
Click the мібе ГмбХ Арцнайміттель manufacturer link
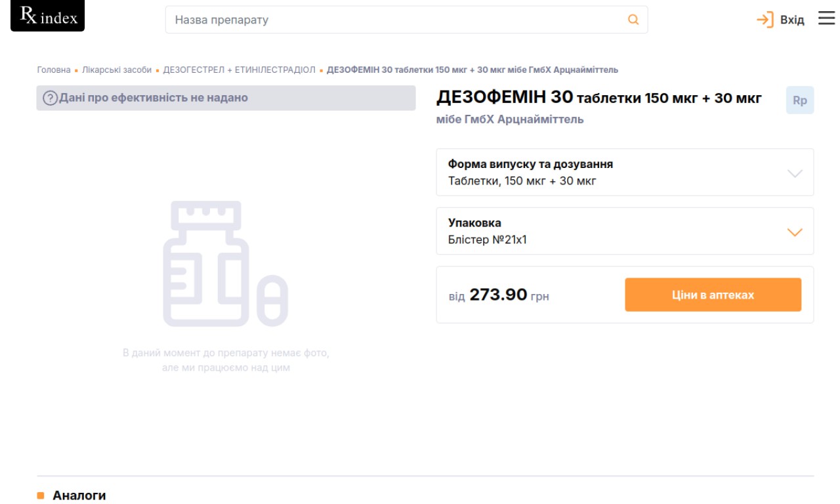(x=510, y=119)
